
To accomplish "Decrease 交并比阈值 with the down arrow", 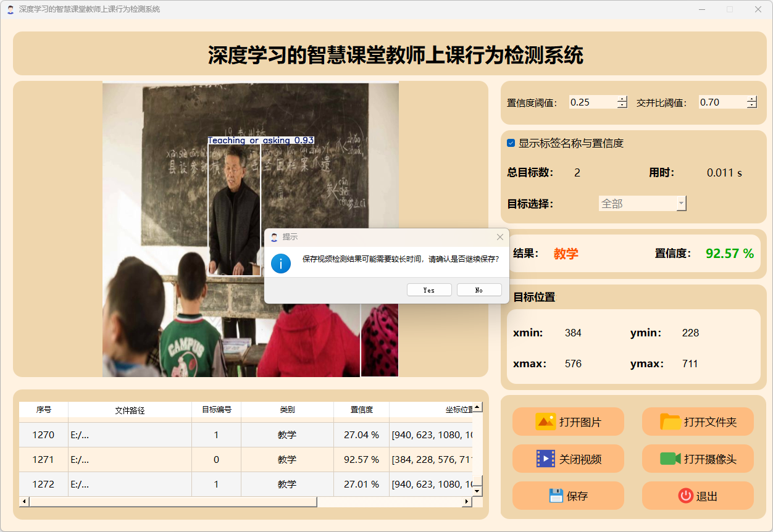I will click(751, 106).
